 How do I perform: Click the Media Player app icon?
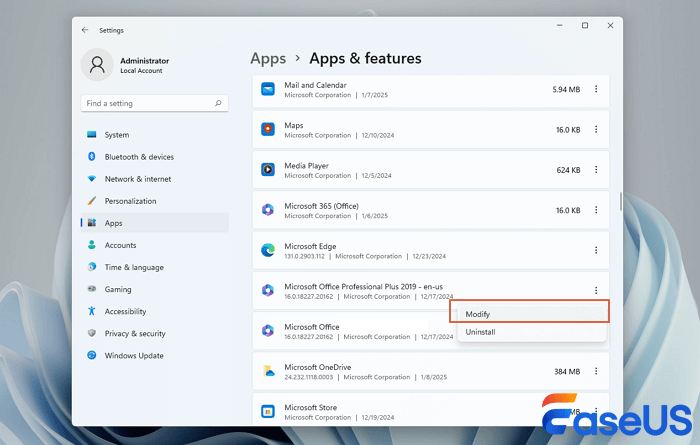268,169
